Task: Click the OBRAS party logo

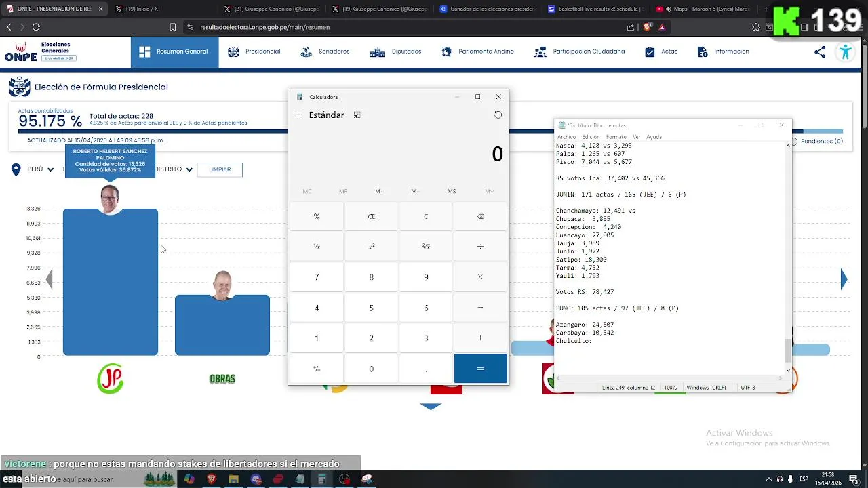Action: tap(222, 379)
